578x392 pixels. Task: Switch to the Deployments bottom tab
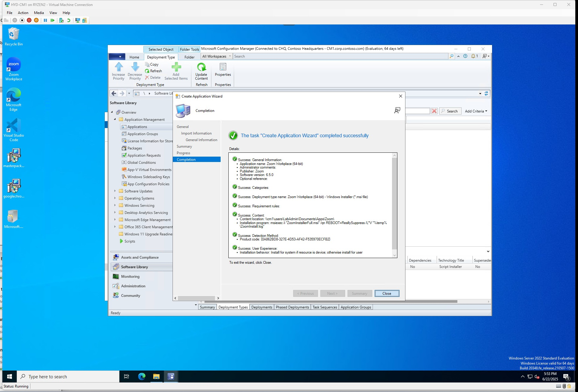pyautogui.click(x=262, y=307)
